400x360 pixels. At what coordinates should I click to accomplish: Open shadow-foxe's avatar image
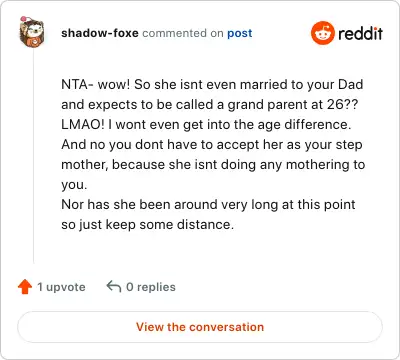31,32
